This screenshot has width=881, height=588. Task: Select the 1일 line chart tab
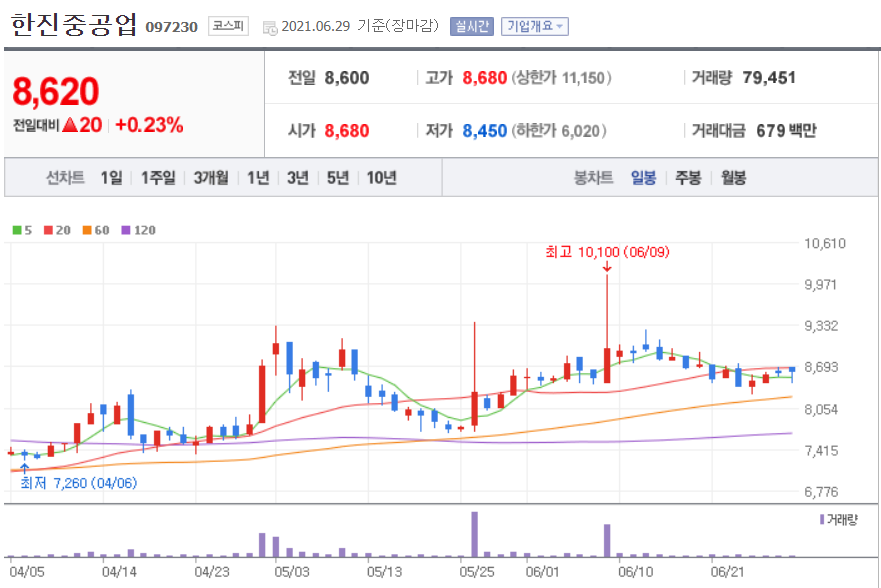click(111, 178)
